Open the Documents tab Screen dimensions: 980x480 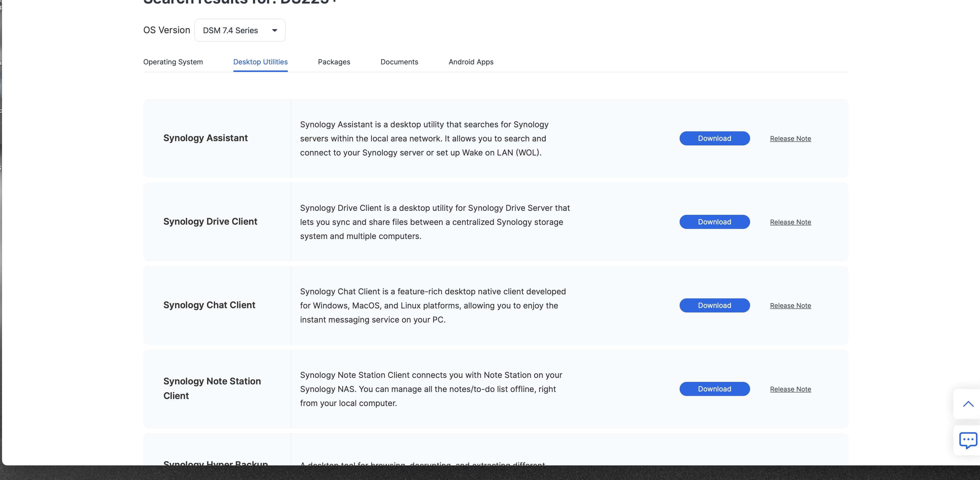pos(399,62)
